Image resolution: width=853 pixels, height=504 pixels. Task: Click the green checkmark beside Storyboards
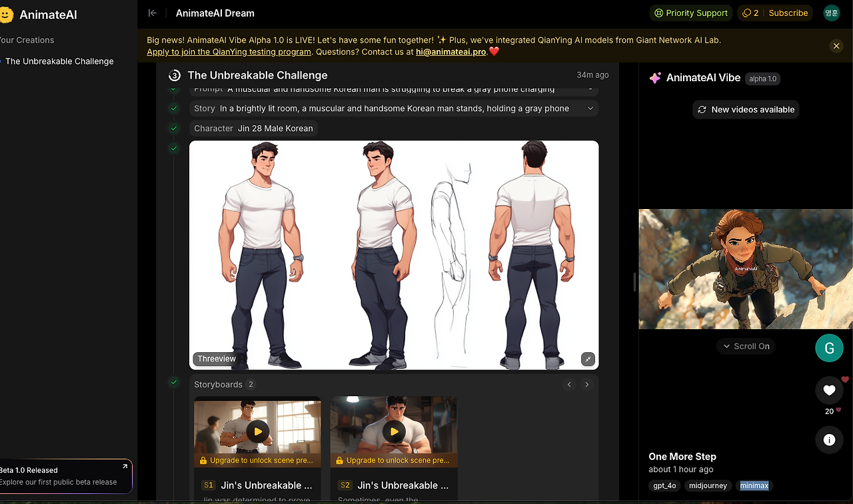[x=174, y=382]
